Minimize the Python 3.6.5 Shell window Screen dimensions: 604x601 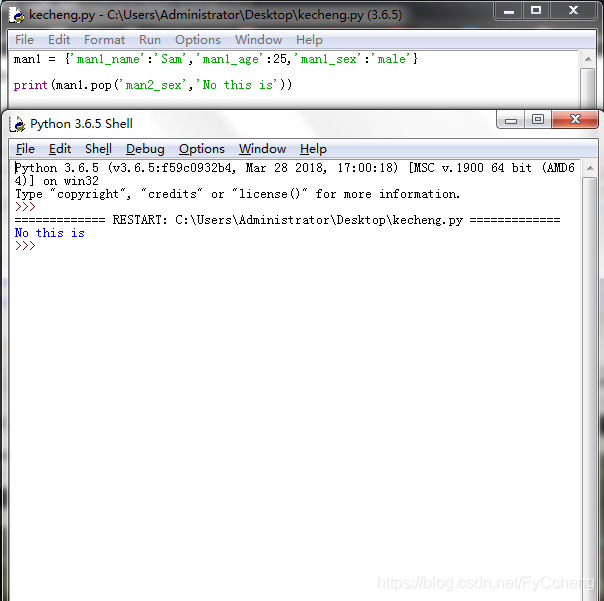[510, 120]
